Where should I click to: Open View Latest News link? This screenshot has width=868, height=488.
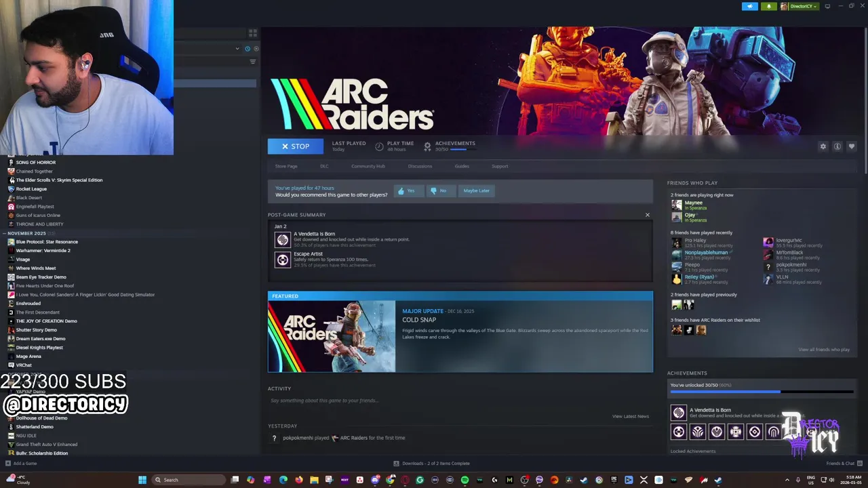[x=631, y=416]
